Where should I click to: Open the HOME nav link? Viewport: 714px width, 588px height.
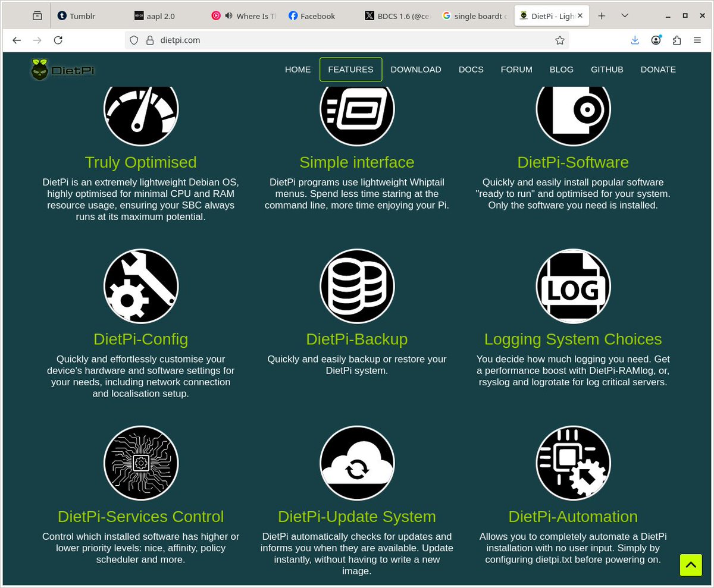297,69
